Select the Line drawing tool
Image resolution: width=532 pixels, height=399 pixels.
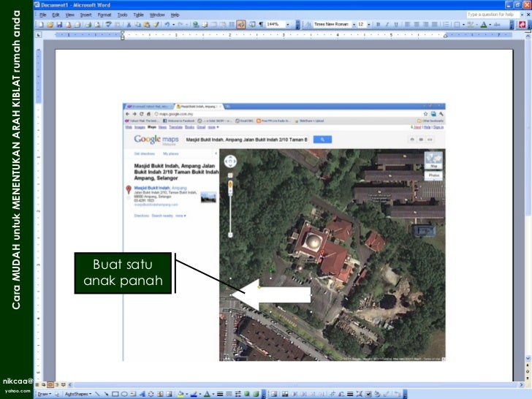98,393
